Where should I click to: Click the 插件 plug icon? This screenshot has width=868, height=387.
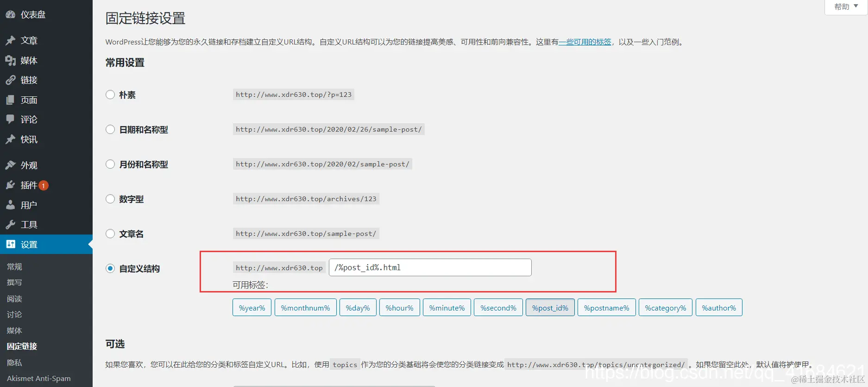coord(10,185)
